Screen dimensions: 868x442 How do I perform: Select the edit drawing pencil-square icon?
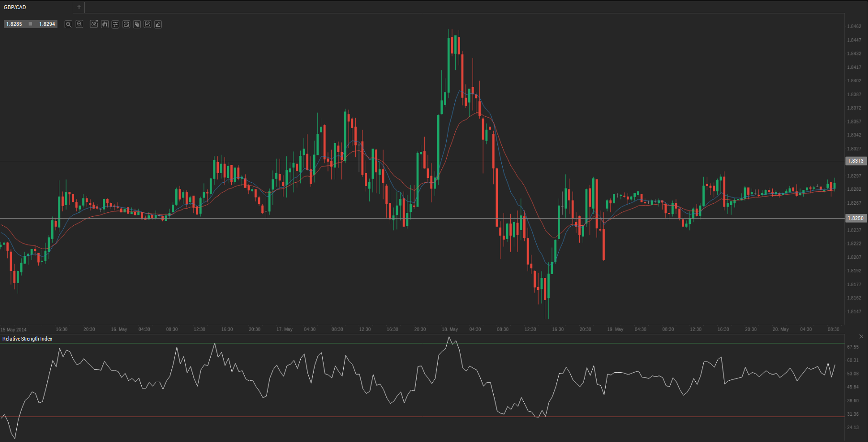(147, 24)
